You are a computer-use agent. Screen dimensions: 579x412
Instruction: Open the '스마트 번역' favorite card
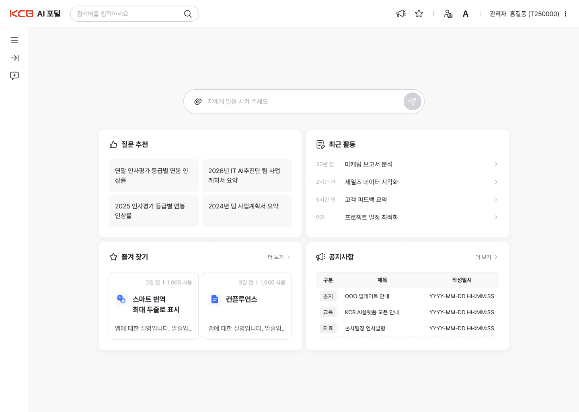click(154, 306)
